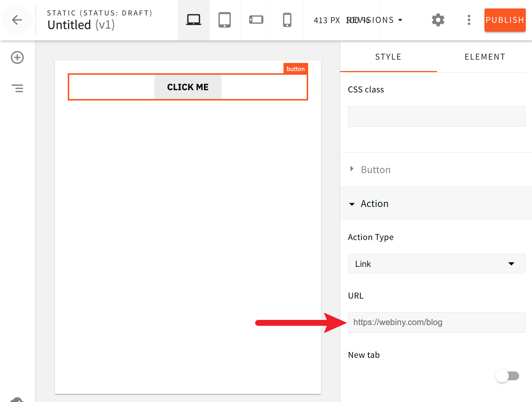Click the PUBLISH button
The width and height of the screenshot is (532, 402).
(x=505, y=20)
